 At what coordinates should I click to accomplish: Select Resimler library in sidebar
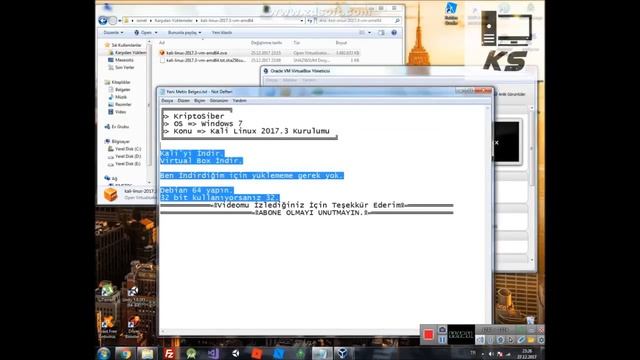119,104
